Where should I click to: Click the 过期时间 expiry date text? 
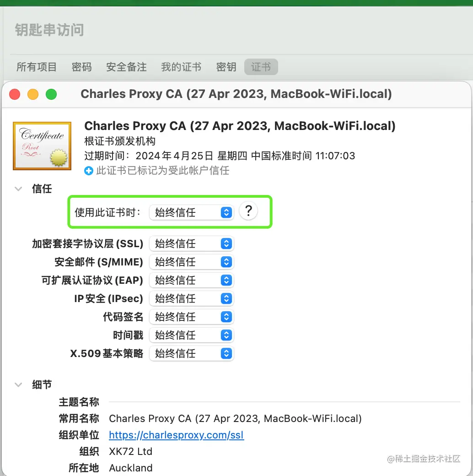click(220, 156)
